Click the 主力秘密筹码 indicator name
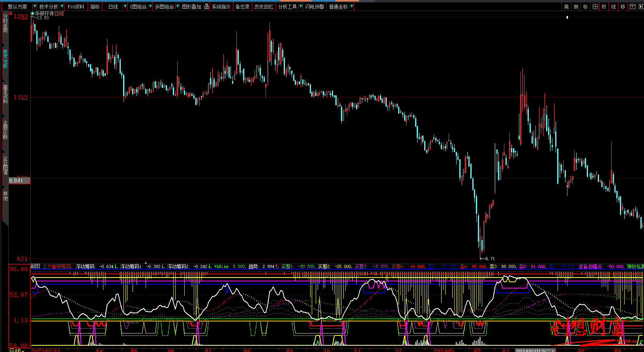Screen dimensions: 644x352 [x=57, y=266]
